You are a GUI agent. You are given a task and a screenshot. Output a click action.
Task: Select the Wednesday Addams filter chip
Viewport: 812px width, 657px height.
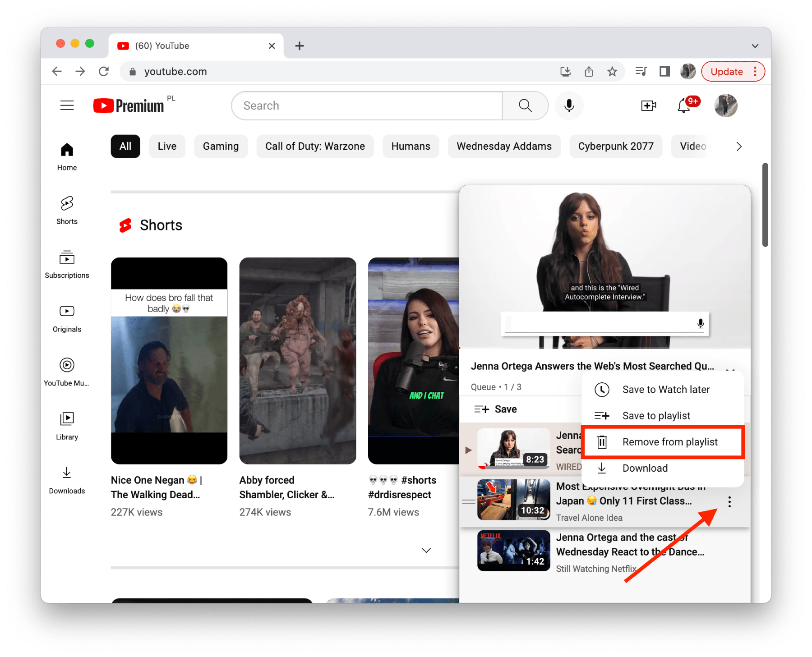click(x=504, y=146)
